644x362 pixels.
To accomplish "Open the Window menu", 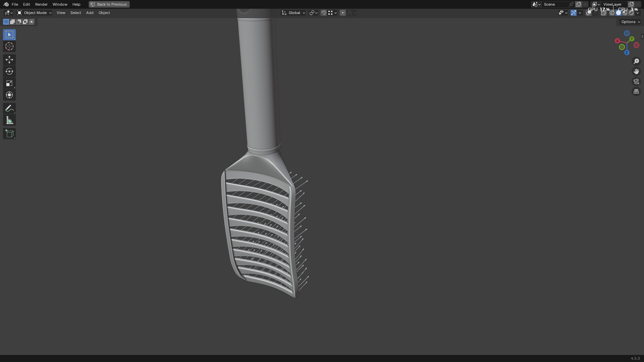I will [60, 4].
